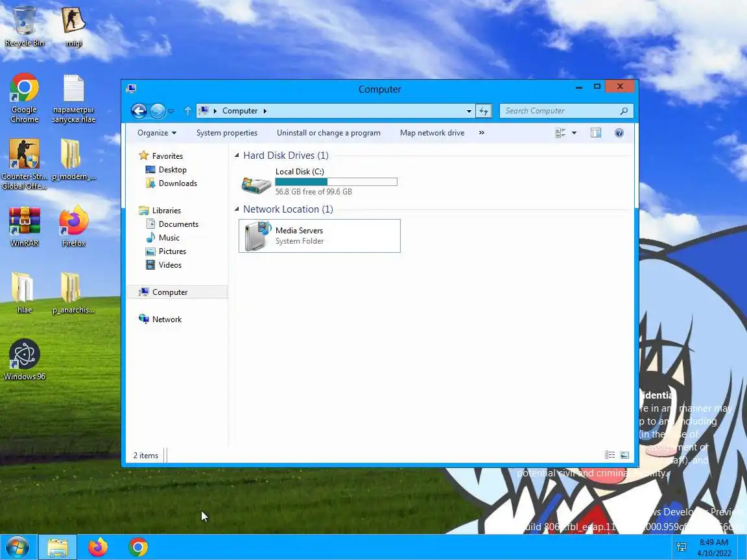Select the Windows 96 desktop shortcut

click(24, 360)
